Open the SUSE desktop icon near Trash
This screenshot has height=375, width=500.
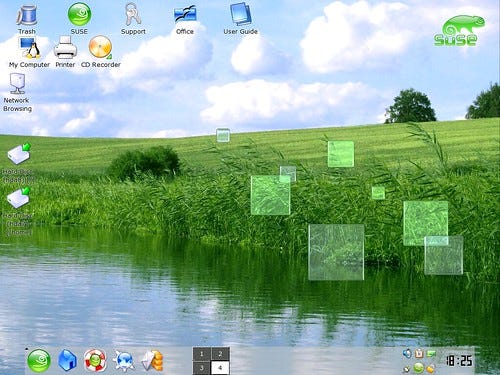tap(79, 14)
